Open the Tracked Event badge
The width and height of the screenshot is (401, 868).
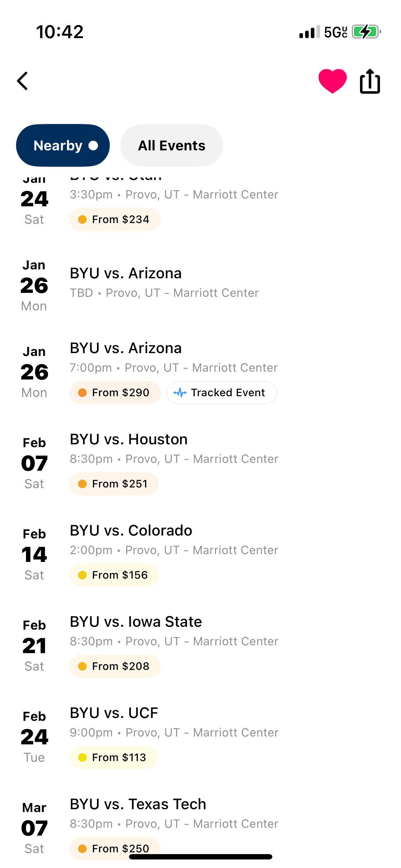(x=221, y=393)
